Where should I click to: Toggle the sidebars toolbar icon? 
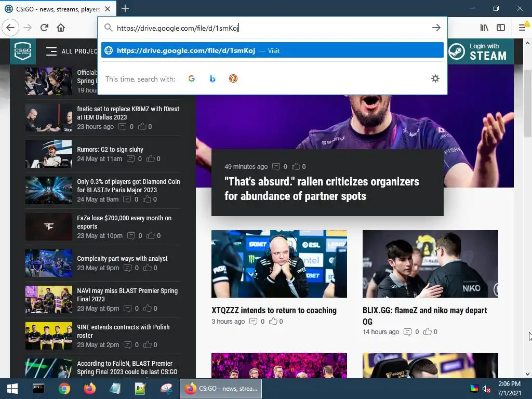[501, 28]
